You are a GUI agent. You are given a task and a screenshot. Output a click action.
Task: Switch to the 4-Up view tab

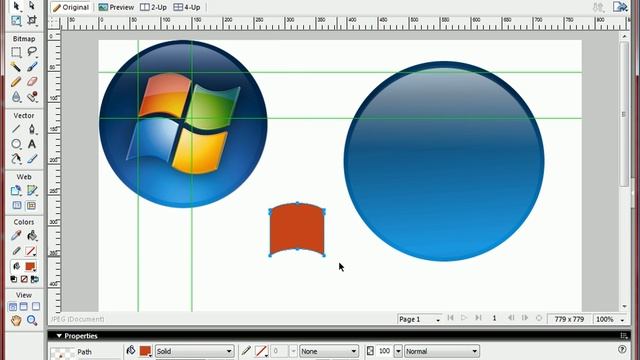[187, 7]
